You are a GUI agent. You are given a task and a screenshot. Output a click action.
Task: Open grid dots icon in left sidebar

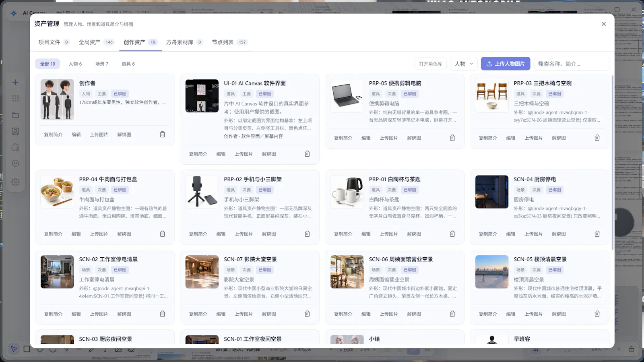[15, 98]
